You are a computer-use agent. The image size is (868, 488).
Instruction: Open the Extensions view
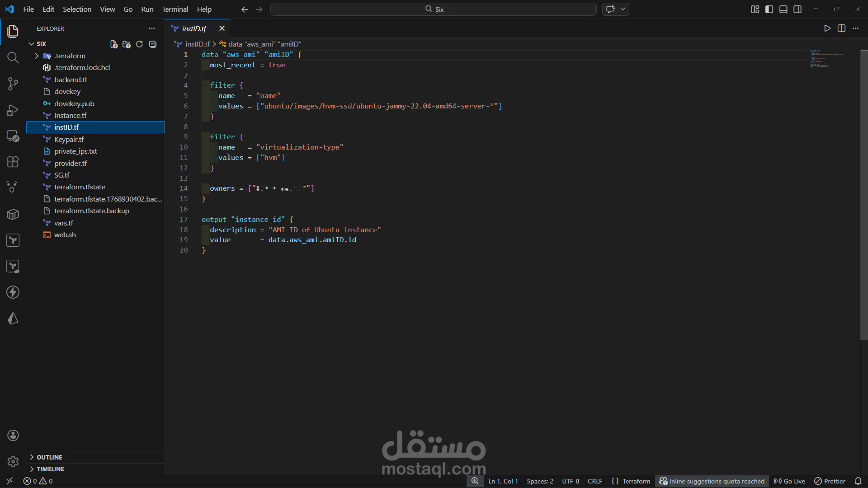[x=13, y=162]
